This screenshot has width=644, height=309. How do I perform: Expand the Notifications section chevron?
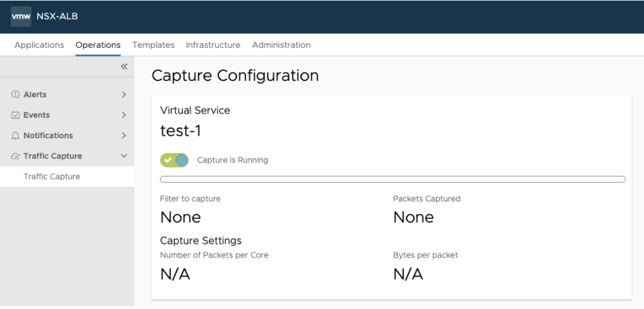point(124,136)
